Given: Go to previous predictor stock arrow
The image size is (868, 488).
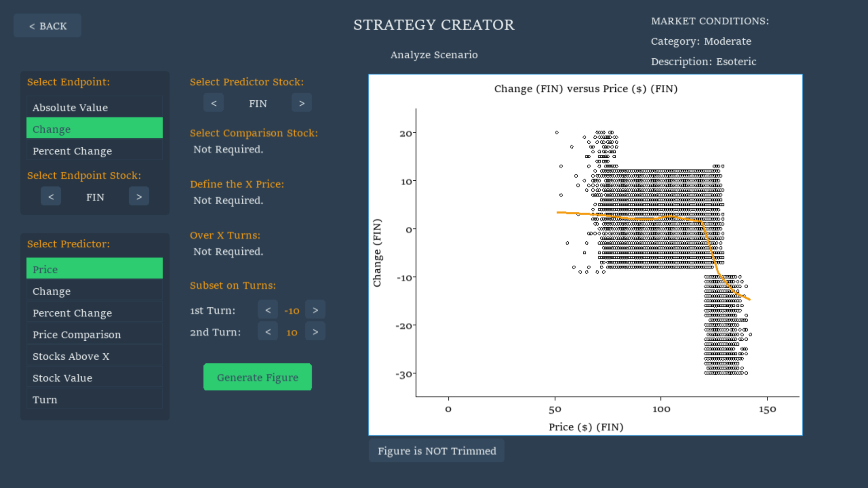Looking at the screenshot, I should point(213,103).
